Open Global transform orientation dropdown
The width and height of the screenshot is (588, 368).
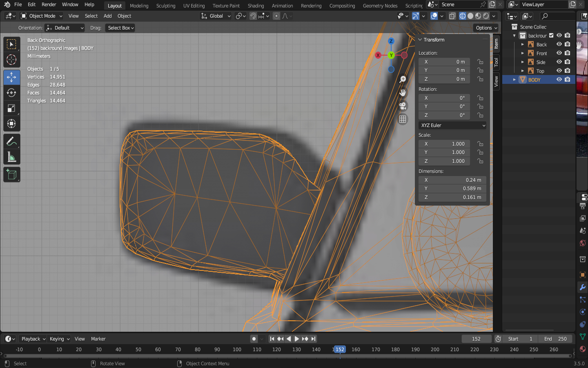[x=216, y=16]
